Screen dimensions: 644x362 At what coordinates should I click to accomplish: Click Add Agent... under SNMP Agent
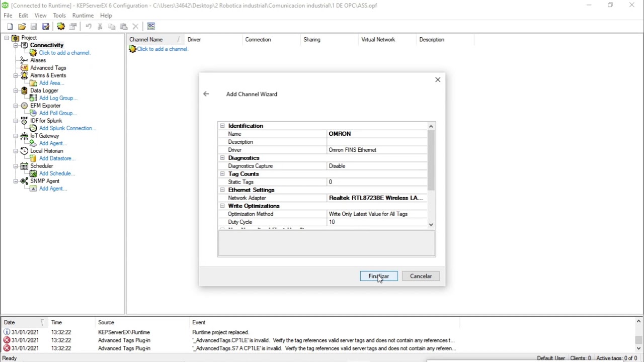coord(53,189)
